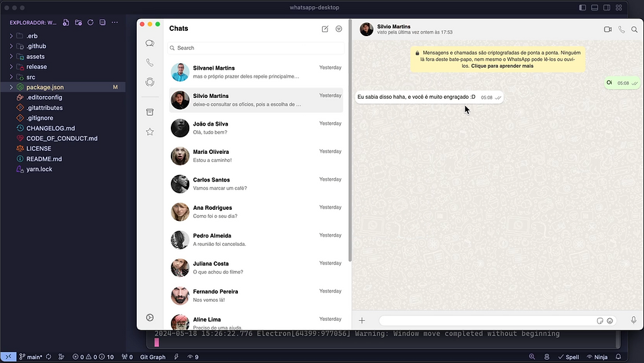Click the attachment plus icon
The height and width of the screenshot is (363, 644).
(x=362, y=320)
